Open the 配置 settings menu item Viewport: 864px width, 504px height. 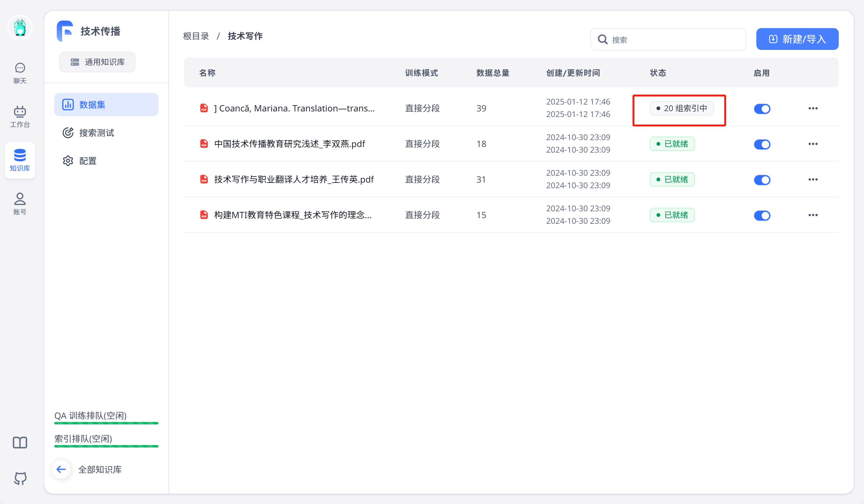pos(87,161)
